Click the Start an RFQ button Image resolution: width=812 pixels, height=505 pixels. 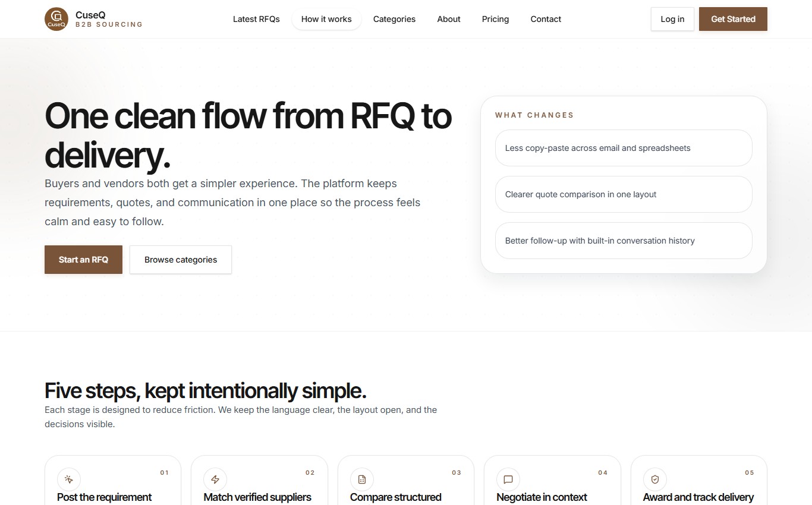[x=83, y=260]
